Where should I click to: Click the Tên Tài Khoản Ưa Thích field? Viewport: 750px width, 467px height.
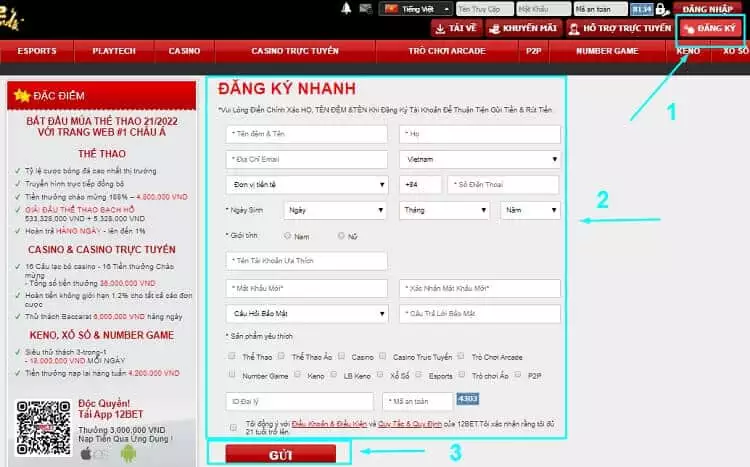point(307,261)
